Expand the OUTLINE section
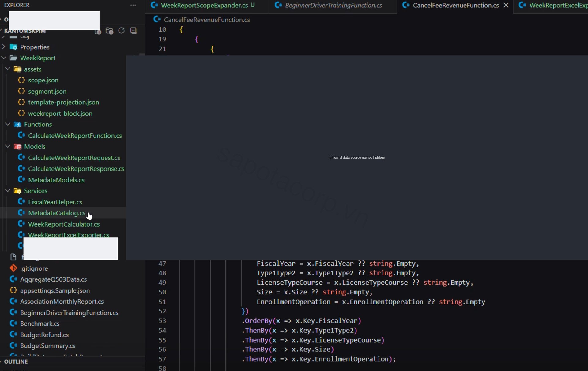 (x=16, y=362)
